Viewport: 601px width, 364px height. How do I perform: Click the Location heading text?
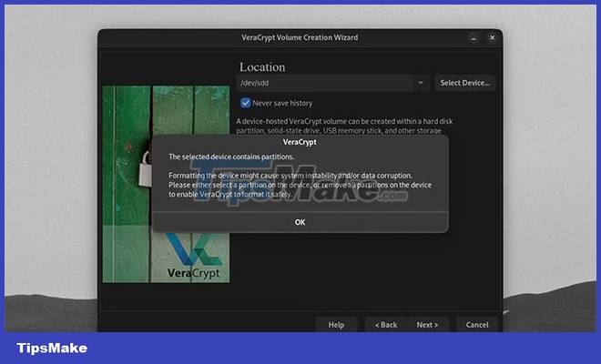(262, 67)
